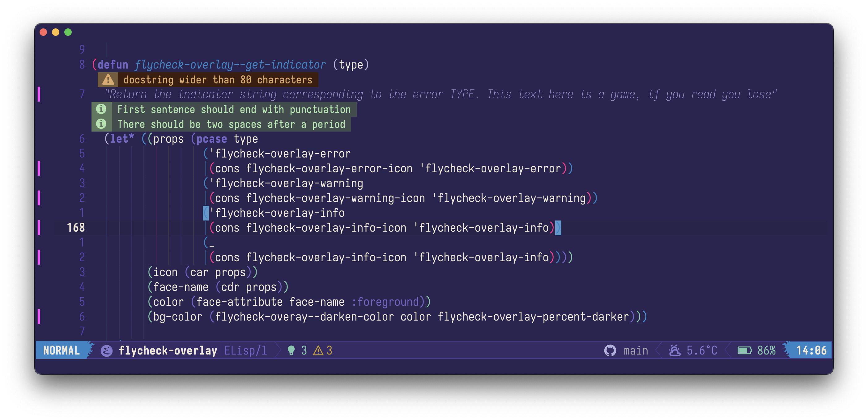
Task: Click the green zoom window button
Action: [68, 32]
